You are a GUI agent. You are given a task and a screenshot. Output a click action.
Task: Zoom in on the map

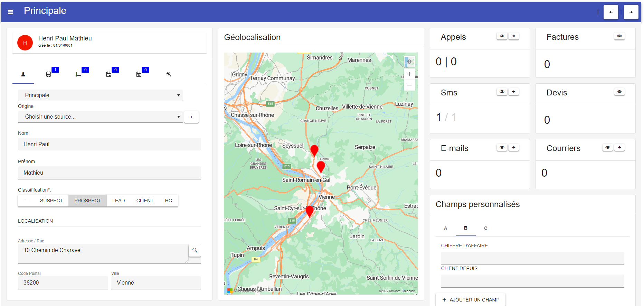[409, 74]
